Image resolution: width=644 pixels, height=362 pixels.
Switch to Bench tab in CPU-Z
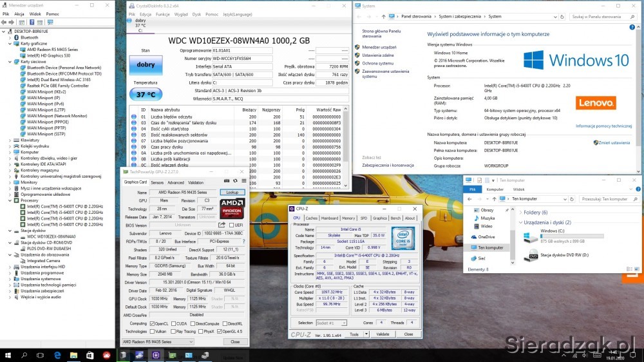click(x=395, y=218)
